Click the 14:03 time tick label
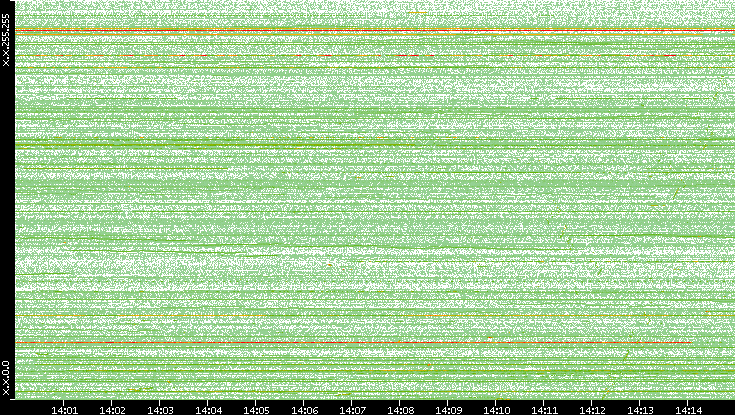The height and width of the screenshot is (415, 735). pos(160,410)
